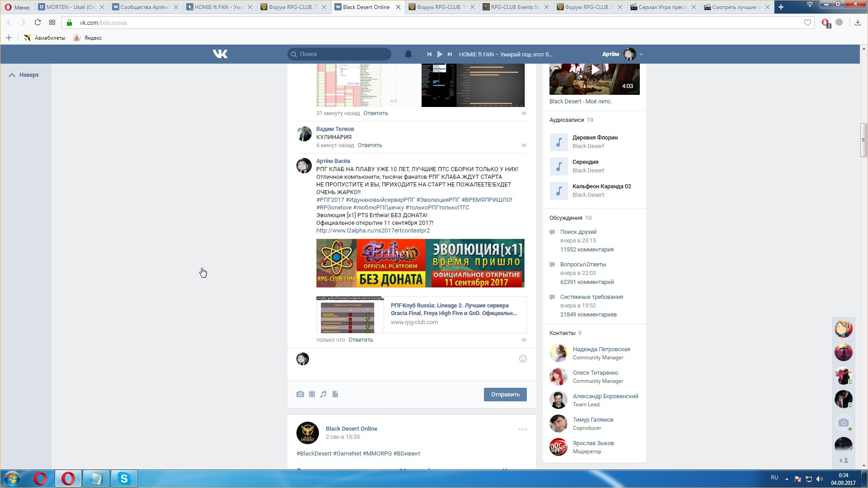The width and height of the screenshot is (868, 488).
Task: Play audio Кальфеон Каранда 02
Action: point(558,191)
